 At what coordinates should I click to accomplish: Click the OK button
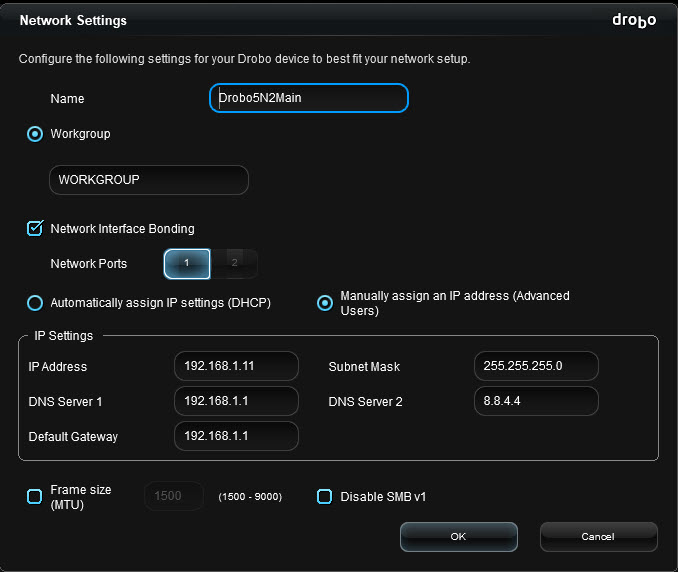coord(459,537)
